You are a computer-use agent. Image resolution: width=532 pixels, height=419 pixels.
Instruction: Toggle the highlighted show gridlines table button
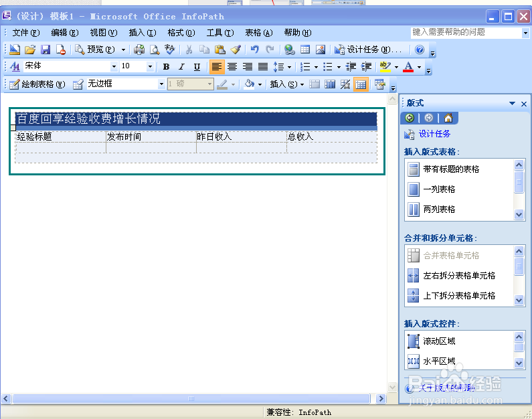[361, 84]
